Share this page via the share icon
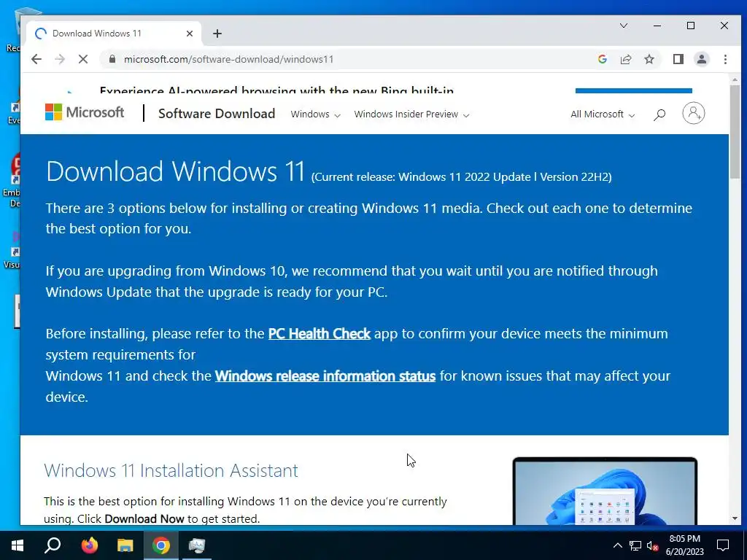This screenshot has width=747, height=560. [625, 59]
